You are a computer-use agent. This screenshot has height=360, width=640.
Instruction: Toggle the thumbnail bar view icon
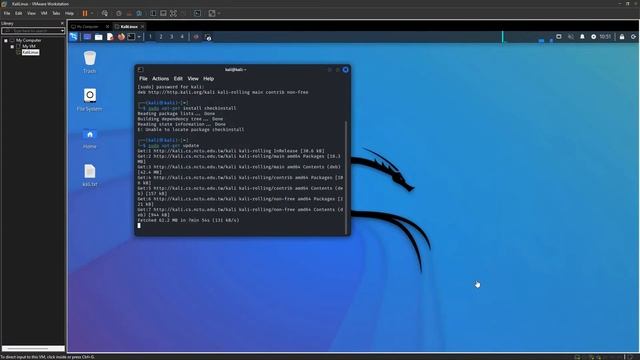(163, 13)
